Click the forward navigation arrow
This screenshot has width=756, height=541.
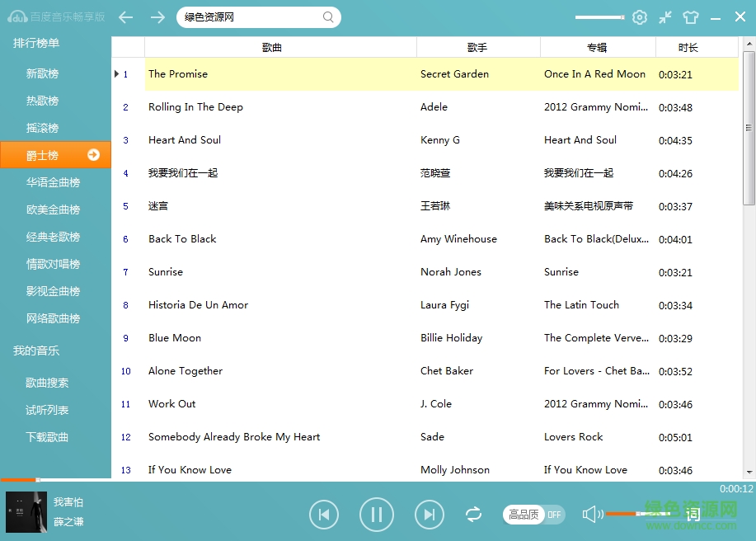click(157, 16)
